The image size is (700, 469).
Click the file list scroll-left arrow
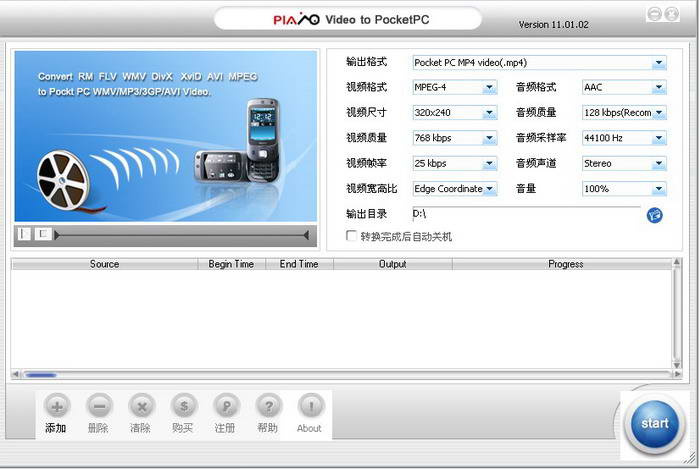pos(16,374)
